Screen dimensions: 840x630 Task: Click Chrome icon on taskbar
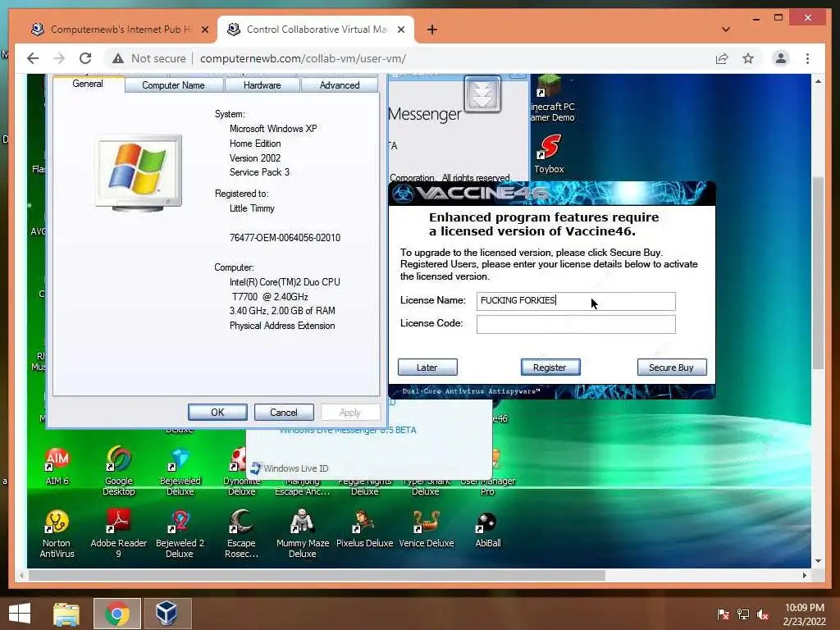tap(116, 614)
